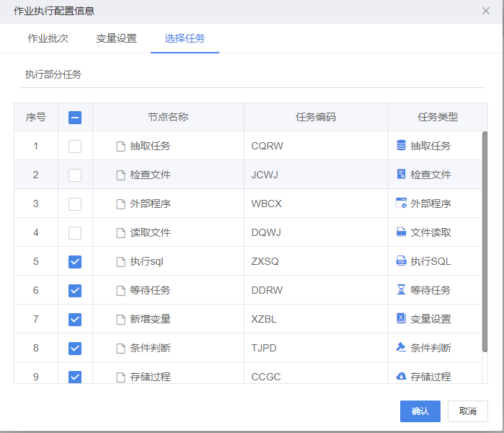Toggle the select-all checkbox in table header
Image resolution: width=504 pixels, height=433 pixels.
coord(75,118)
